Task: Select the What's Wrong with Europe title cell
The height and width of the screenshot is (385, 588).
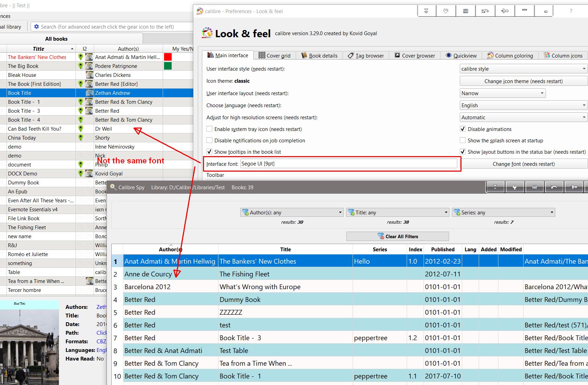Action: pos(285,287)
